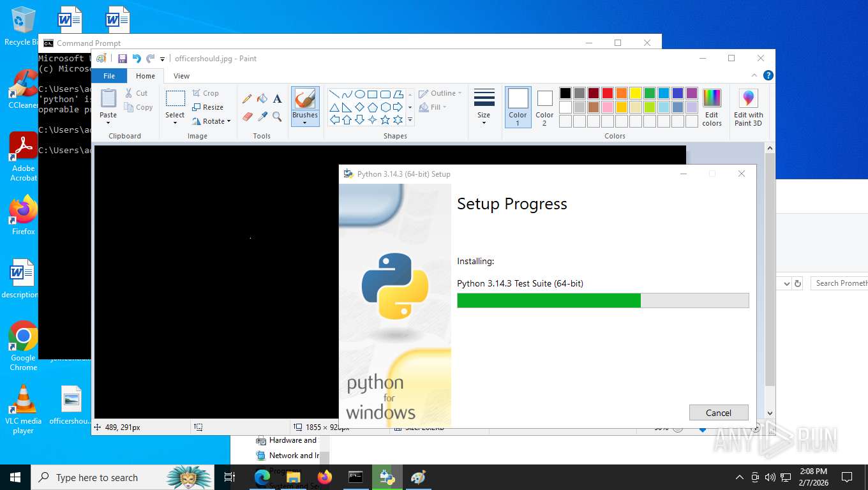Click the Crop button
Screen dimensions: 868x490
coord(206,93)
